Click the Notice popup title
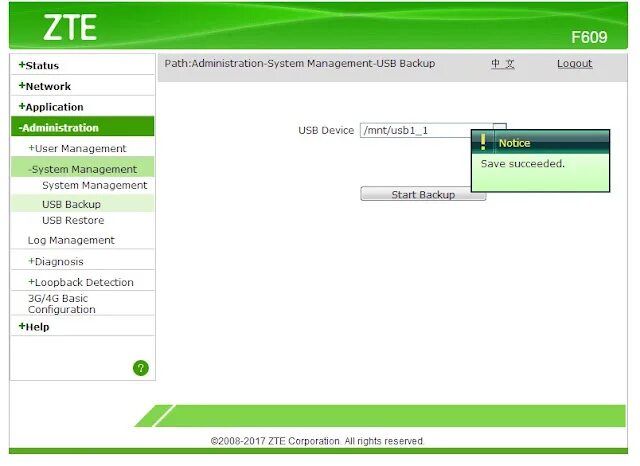 point(514,143)
